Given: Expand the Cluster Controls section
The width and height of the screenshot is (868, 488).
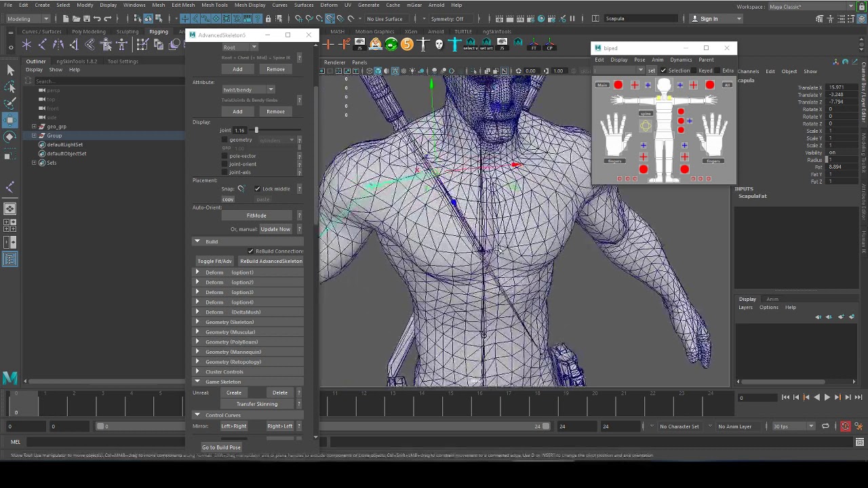Looking at the screenshot, I should (197, 371).
